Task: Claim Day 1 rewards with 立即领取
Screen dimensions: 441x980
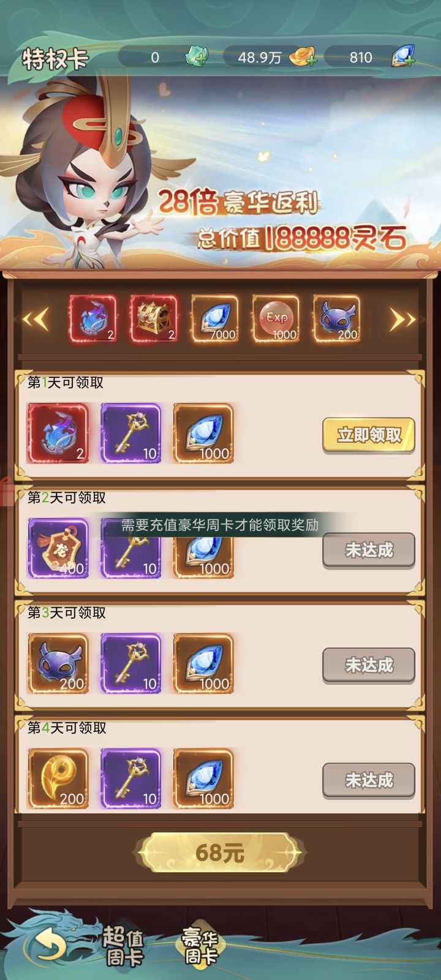Action: click(369, 435)
